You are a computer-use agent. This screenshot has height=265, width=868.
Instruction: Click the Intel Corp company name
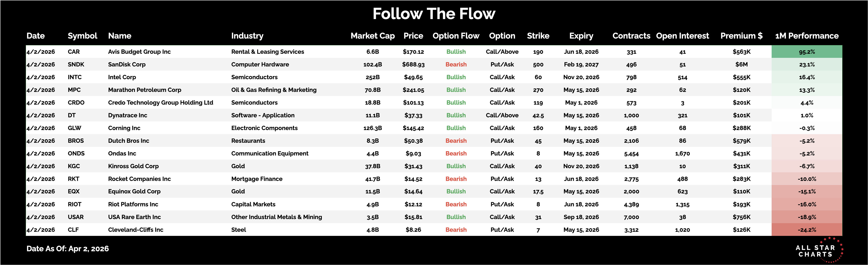point(122,77)
